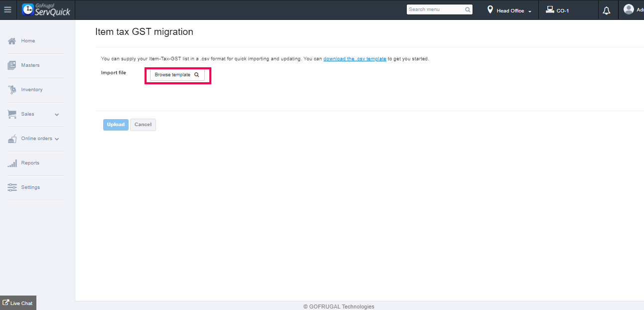Viewport: 644px width, 310px height.
Task: Click the Upload button
Action: point(116,125)
